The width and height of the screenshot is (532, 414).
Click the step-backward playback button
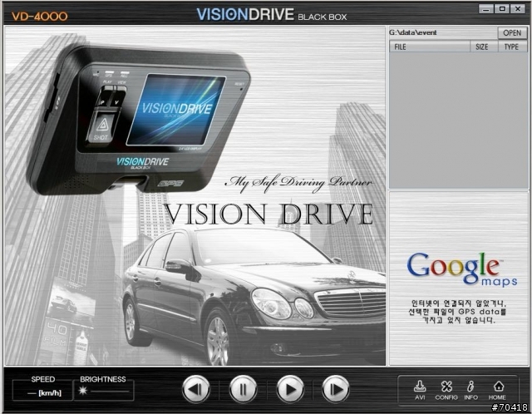[x=196, y=389]
